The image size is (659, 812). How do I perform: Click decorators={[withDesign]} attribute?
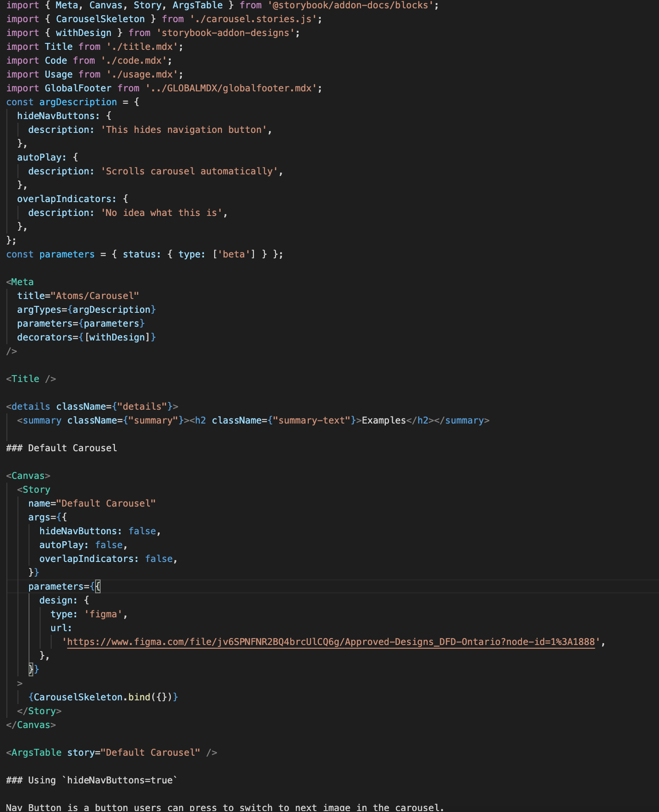86,337
